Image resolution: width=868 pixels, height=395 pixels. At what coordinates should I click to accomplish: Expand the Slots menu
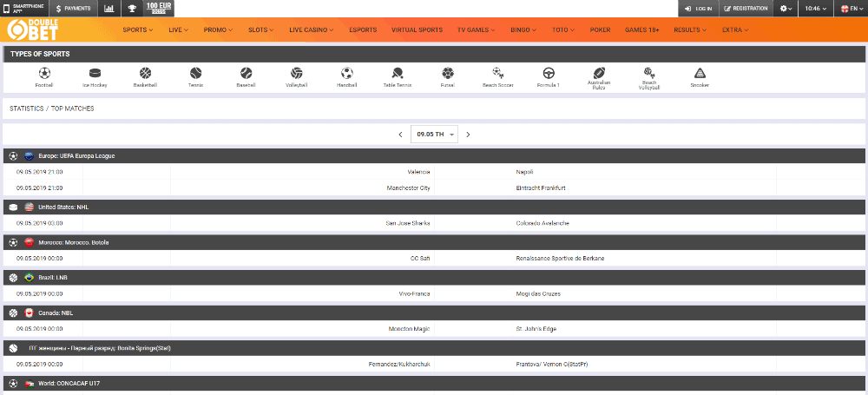coord(260,30)
